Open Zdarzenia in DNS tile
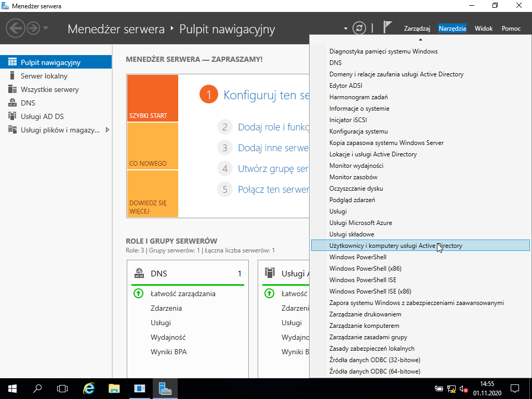This screenshot has width=532, height=399. tap(166, 308)
